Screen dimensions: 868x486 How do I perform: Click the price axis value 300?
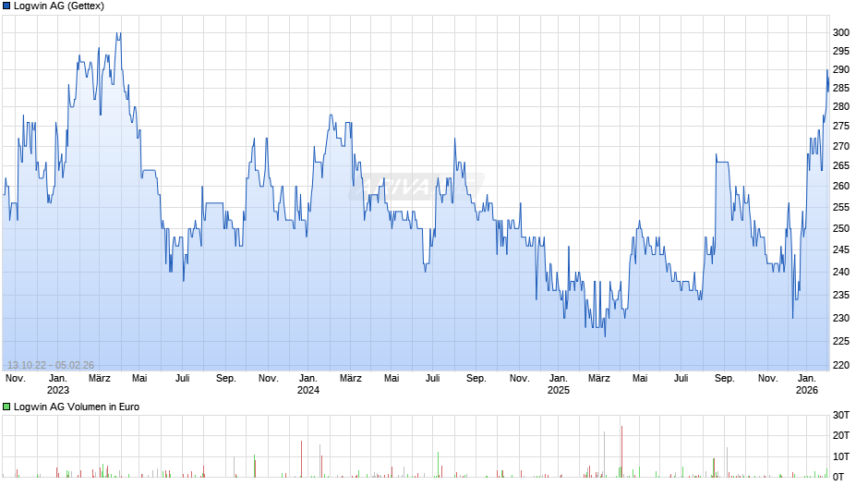(841, 32)
